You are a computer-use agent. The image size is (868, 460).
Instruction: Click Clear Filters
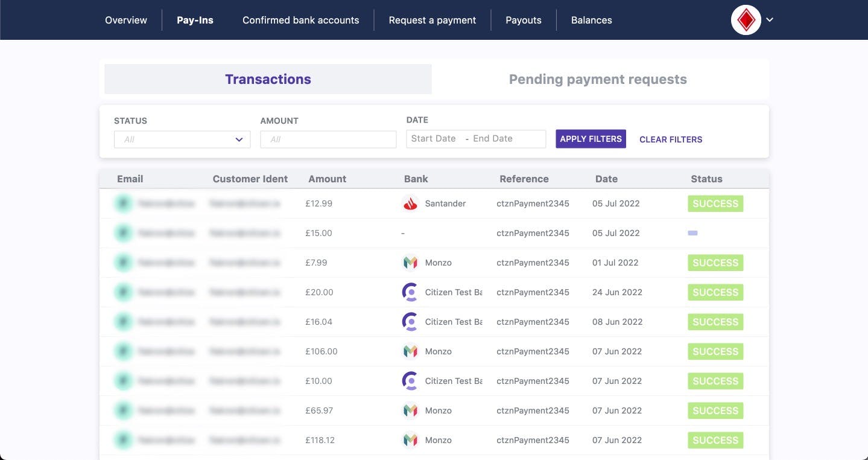[x=671, y=139]
